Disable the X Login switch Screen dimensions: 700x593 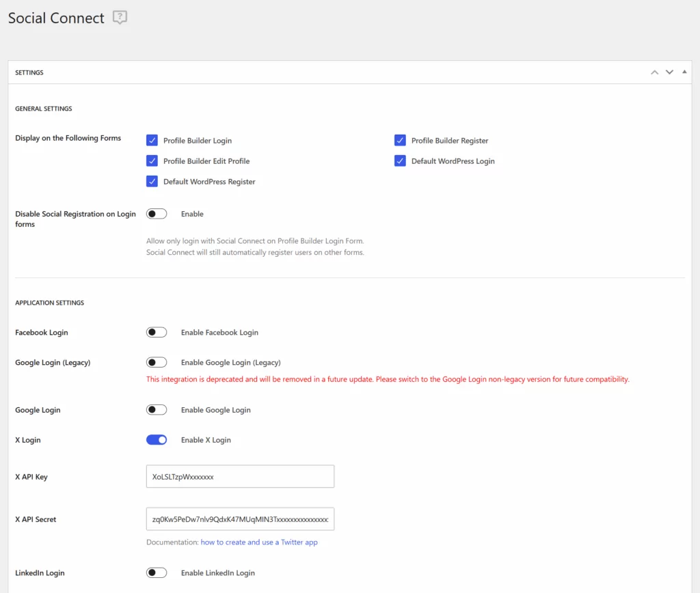point(157,440)
